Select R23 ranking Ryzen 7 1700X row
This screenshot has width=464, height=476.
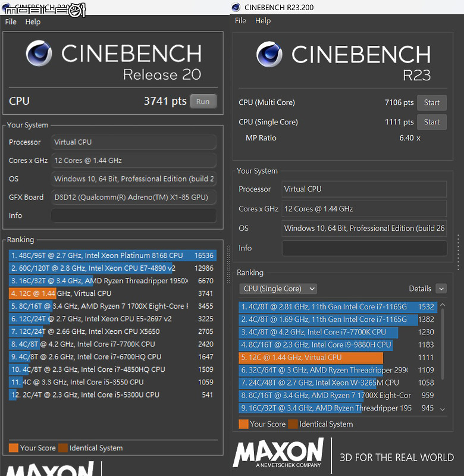338,396
